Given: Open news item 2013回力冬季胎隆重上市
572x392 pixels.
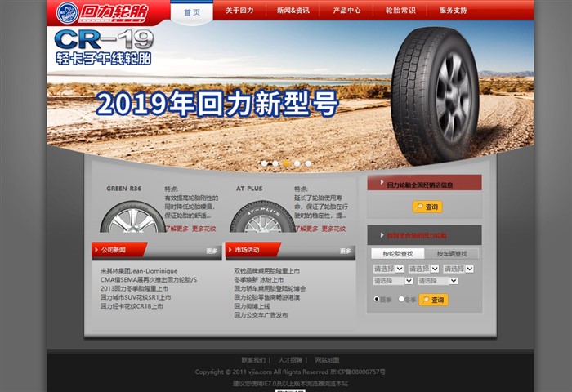Looking at the screenshot, I should pos(134,288).
